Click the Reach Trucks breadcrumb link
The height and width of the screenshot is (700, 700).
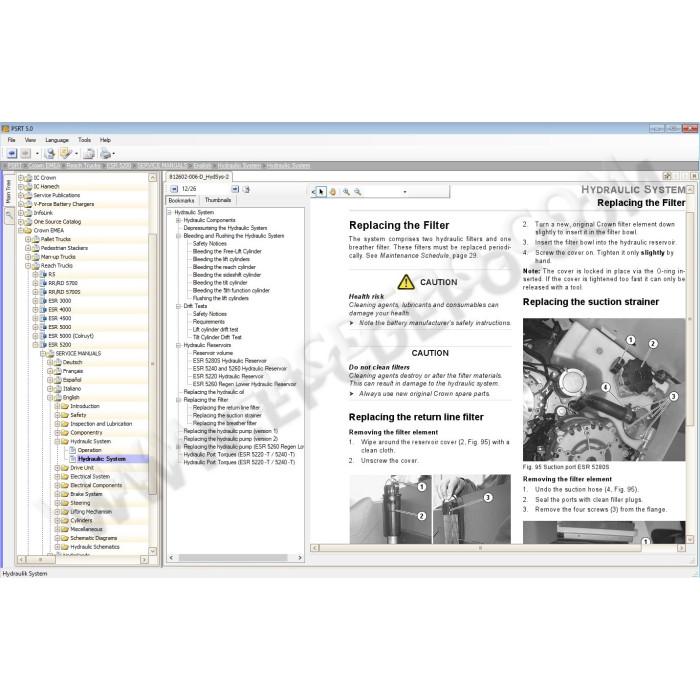83,166
